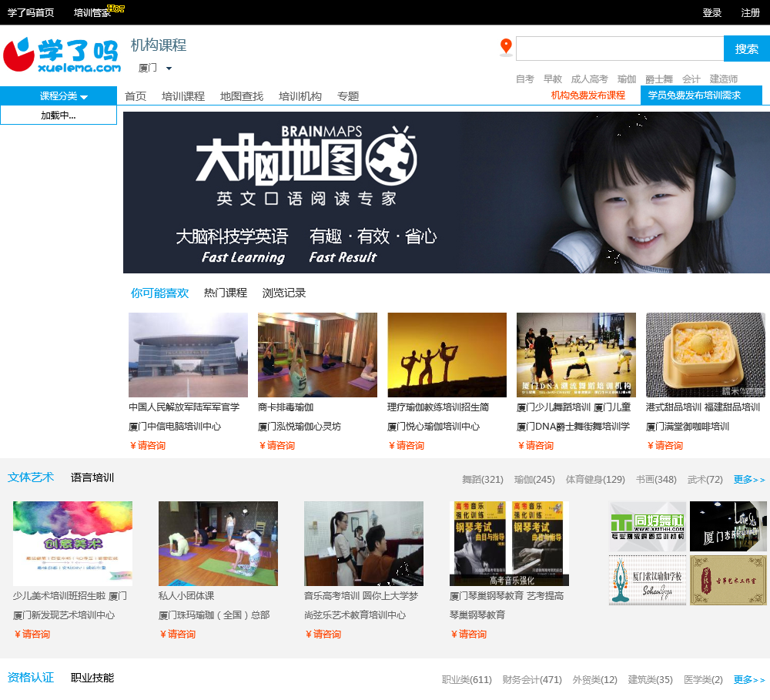
Task: Open the BrainMaps 大脑地图 banner
Action: (447, 193)
